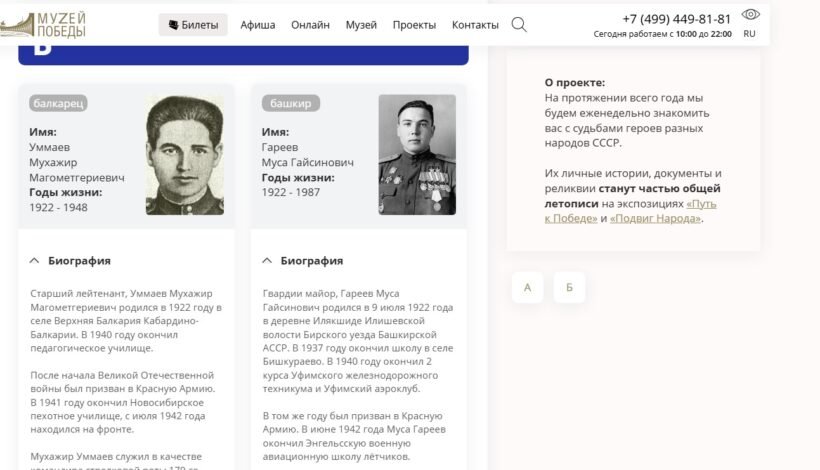Select the letter А filter button
Screen dimensions: 820x470
click(527, 288)
